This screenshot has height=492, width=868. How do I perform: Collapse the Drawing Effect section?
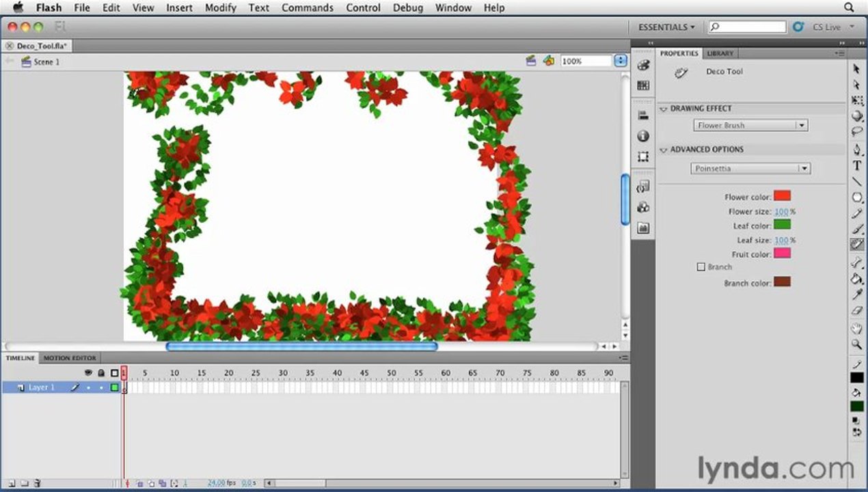tap(663, 109)
